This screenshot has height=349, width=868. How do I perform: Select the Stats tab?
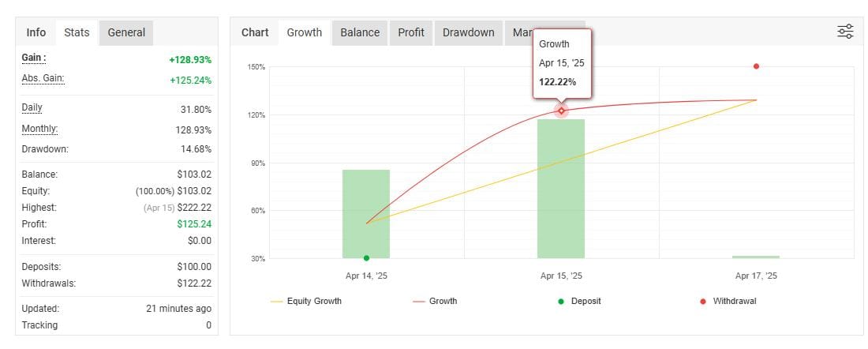tap(77, 32)
